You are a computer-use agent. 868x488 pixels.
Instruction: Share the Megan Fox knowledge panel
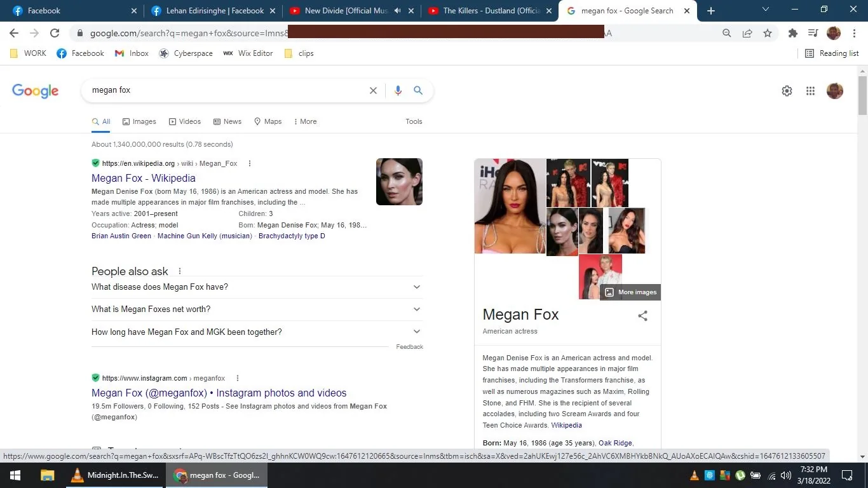[x=643, y=316]
